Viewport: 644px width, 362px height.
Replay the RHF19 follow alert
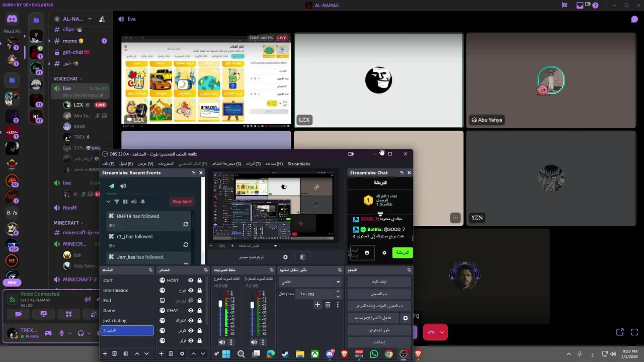[x=186, y=224]
